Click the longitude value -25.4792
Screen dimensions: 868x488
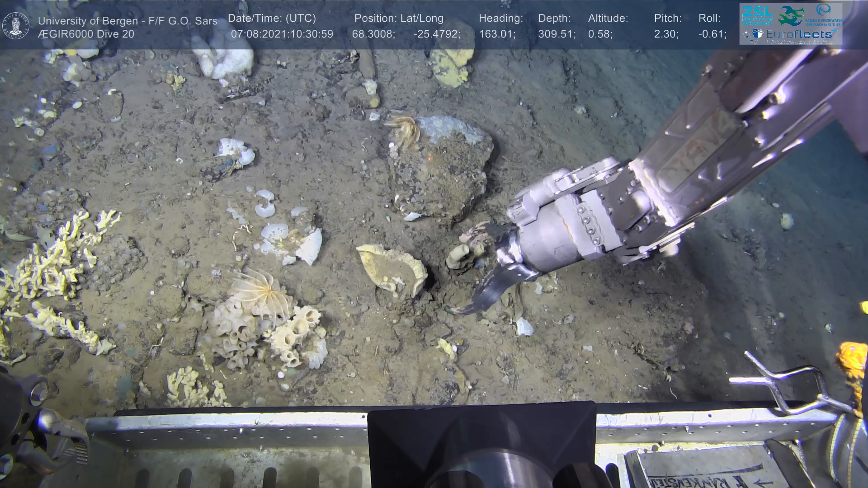point(436,34)
